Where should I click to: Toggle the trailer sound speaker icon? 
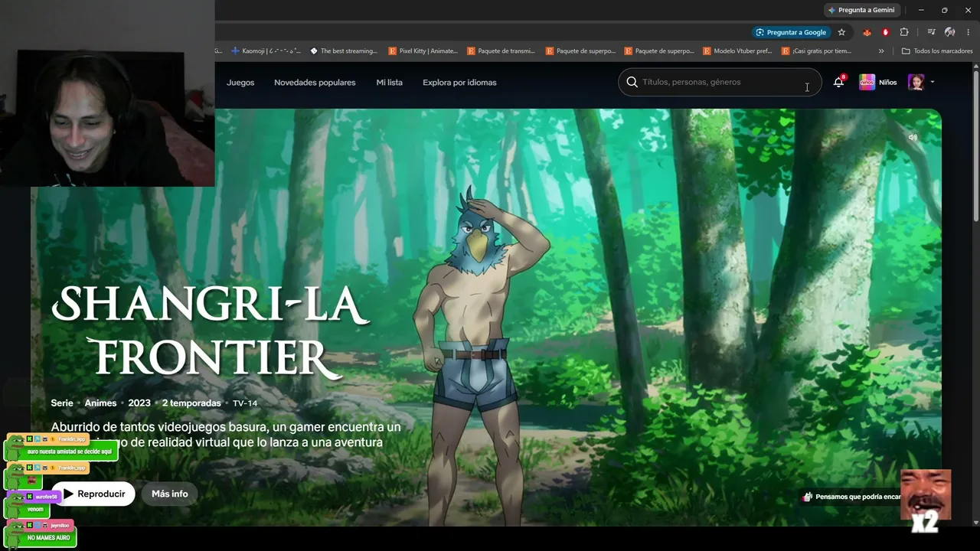913,138
